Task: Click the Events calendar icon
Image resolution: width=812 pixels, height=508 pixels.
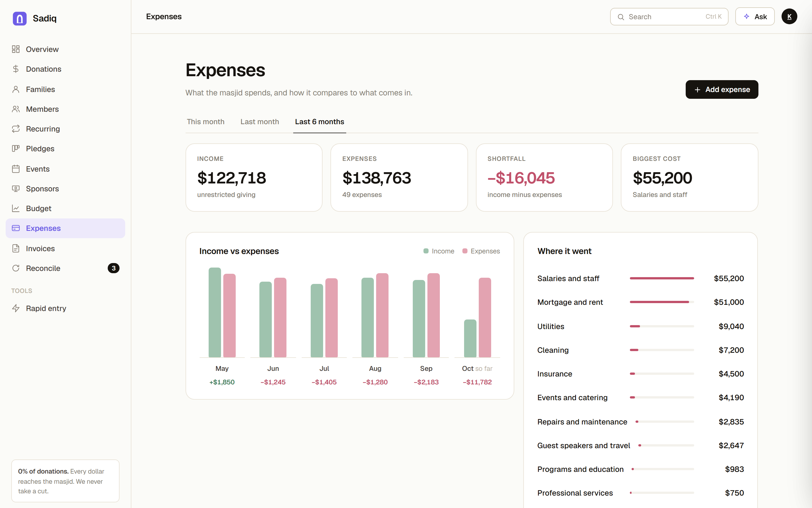Action: (16, 169)
